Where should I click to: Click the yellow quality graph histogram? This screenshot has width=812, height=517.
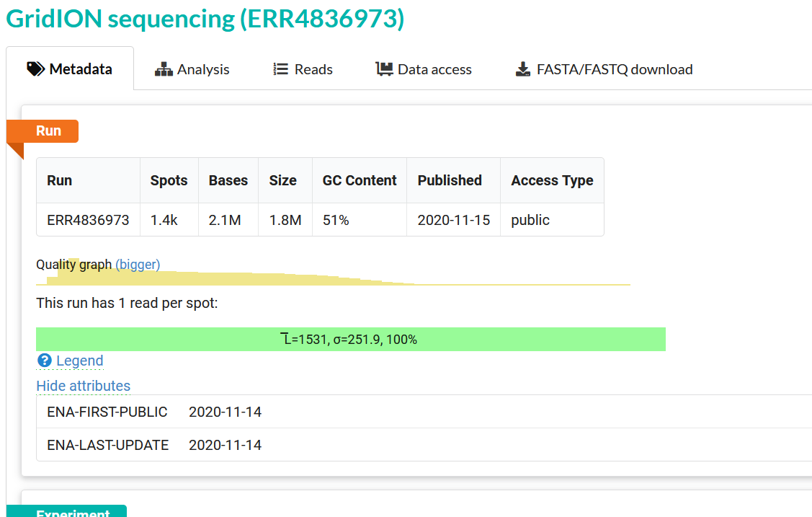[333, 272]
